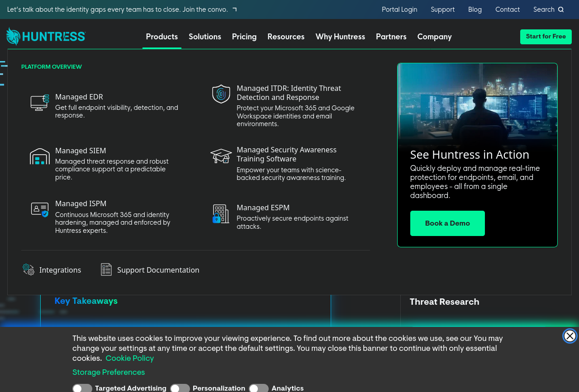The width and height of the screenshot is (579, 392).
Task: Open the Managed ESPM product link
Action: pos(263,208)
